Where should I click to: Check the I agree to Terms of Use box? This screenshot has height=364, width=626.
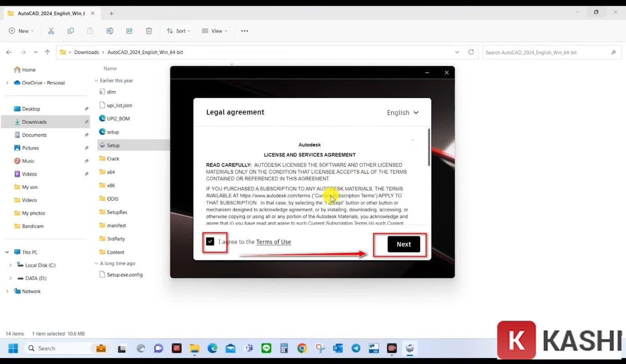210,241
